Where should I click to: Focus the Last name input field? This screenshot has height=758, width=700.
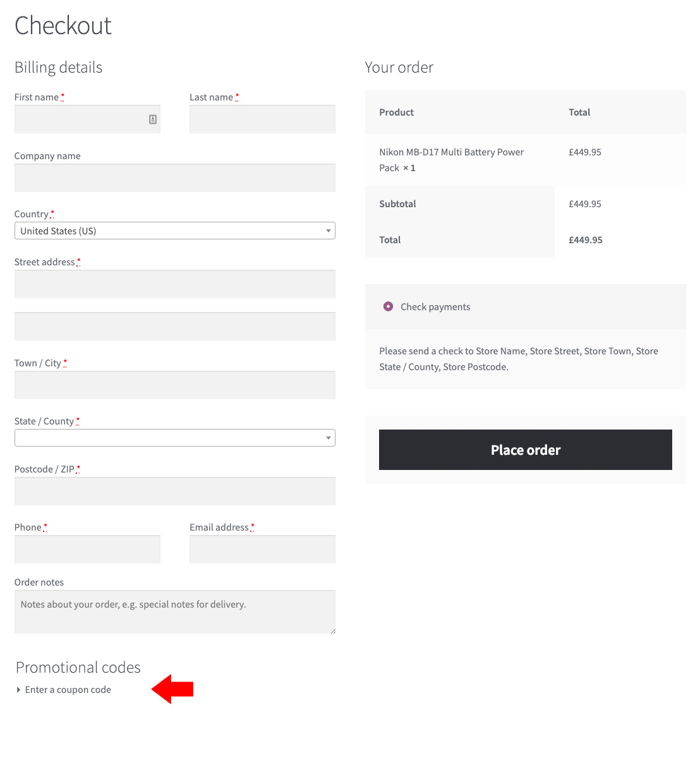click(x=262, y=119)
